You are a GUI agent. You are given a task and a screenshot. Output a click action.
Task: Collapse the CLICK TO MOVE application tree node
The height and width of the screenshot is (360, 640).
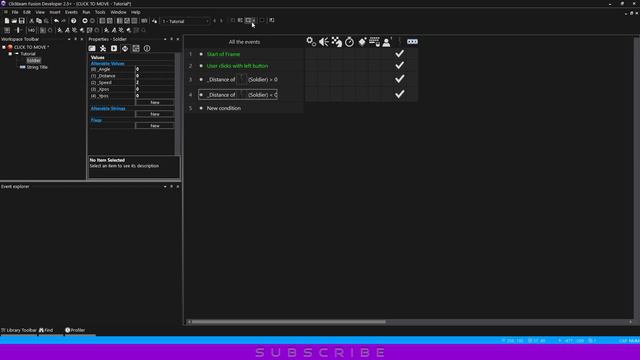click(4, 47)
